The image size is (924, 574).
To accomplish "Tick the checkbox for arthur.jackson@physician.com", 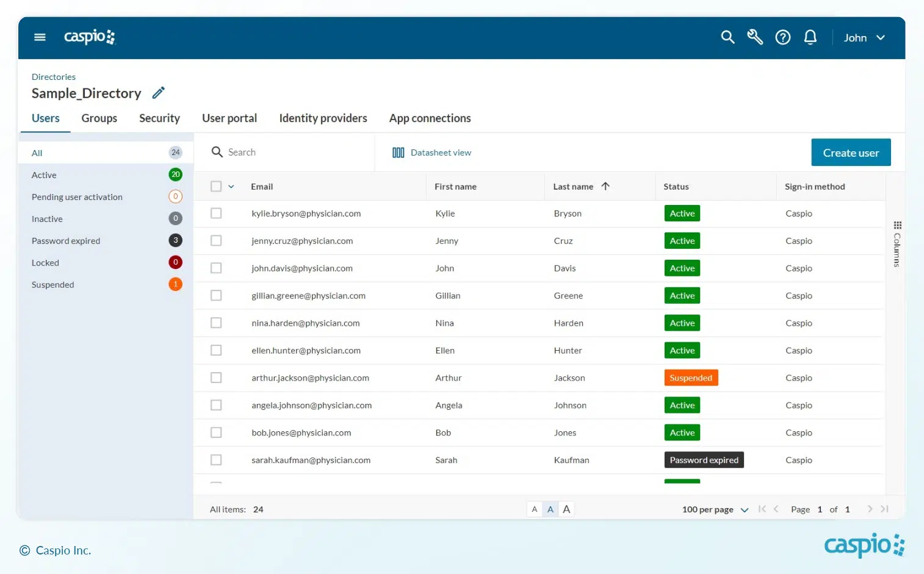I will (216, 378).
